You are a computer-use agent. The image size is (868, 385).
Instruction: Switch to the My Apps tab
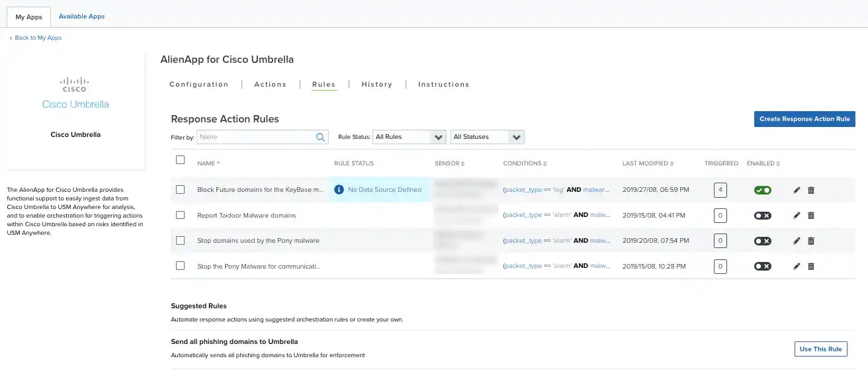(x=28, y=17)
